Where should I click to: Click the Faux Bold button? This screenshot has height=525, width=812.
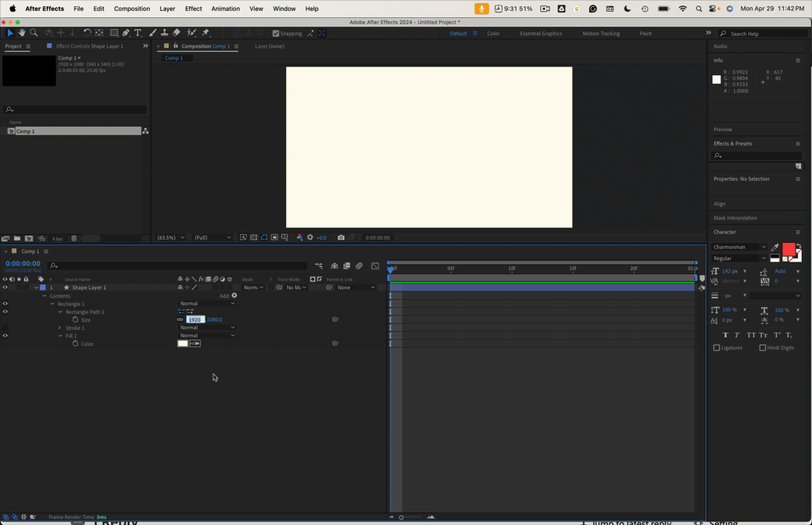[725, 335]
